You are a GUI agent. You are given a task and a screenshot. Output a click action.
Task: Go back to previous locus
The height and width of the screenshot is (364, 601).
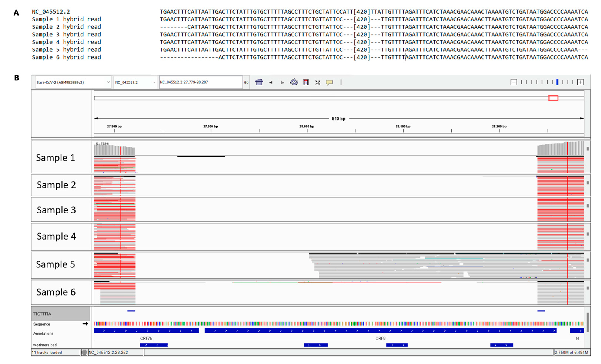click(x=271, y=82)
